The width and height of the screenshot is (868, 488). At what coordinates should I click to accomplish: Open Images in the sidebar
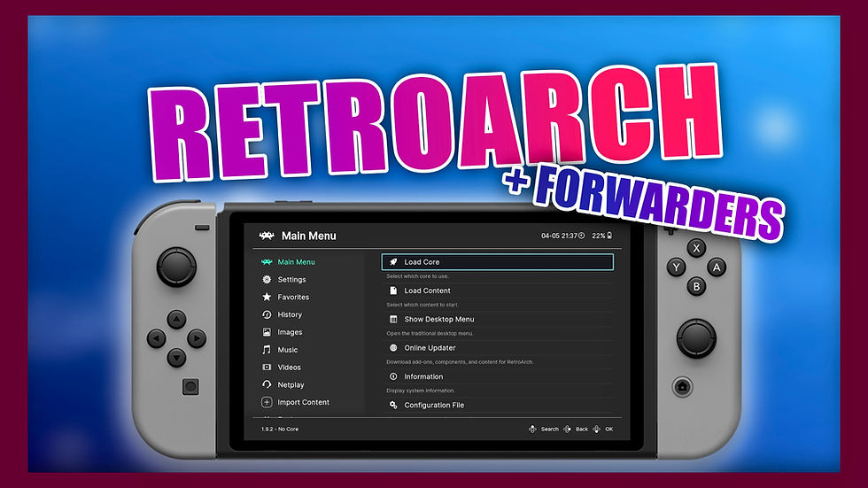290,332
